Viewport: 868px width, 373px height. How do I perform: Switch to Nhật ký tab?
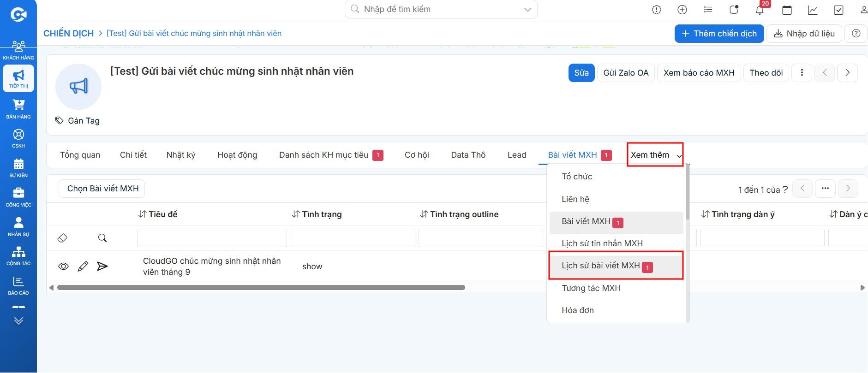181,155
